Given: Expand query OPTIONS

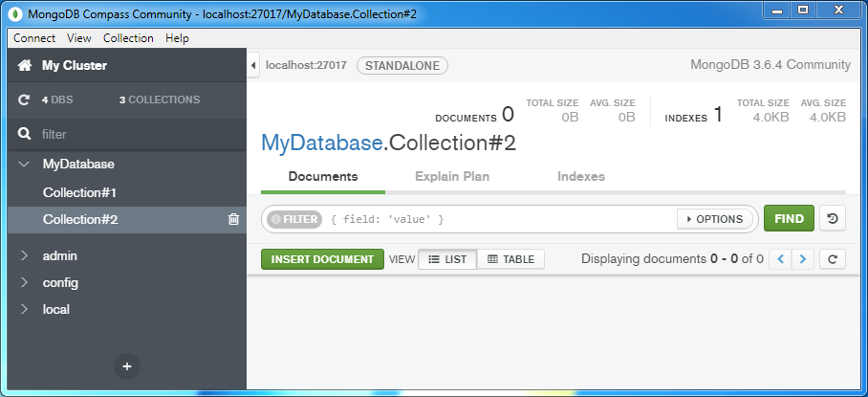Looking at the screenshot, I should (x=715, y=219).
